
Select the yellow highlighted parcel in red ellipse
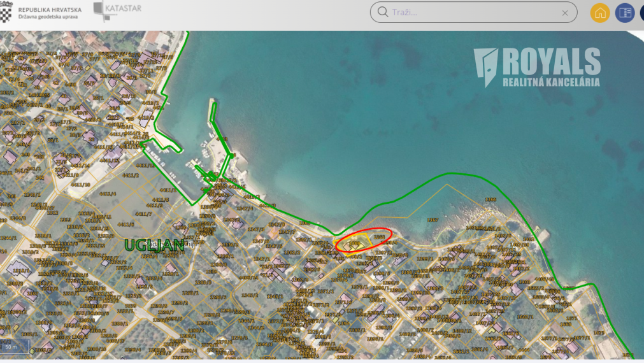354,244
